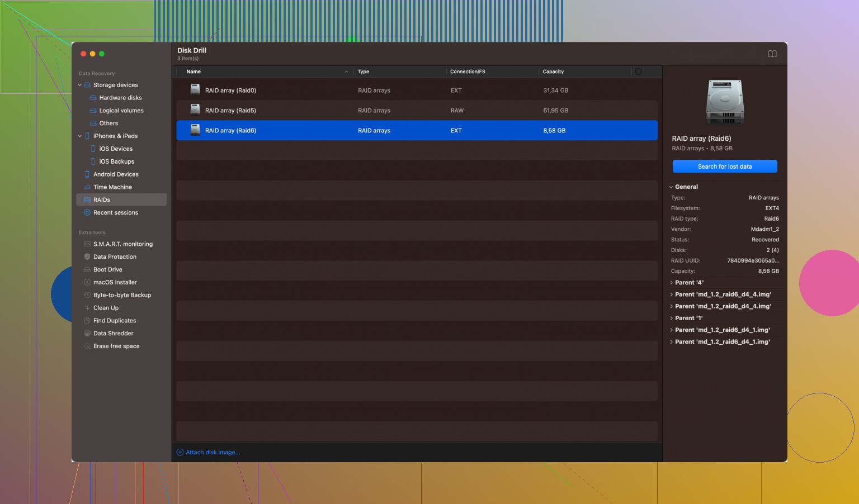Screen dimensions: 859x504
Task: Click the S.M.A.R.T. monitoring icon
Action: [87, 244]
